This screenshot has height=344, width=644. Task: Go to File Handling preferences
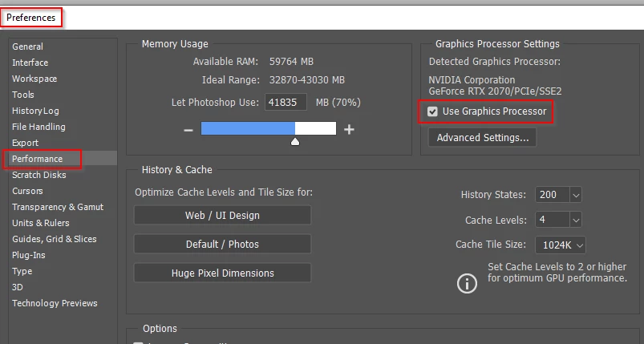(x=38, y=127)
